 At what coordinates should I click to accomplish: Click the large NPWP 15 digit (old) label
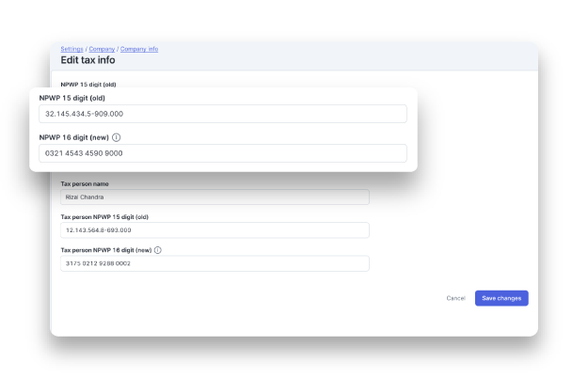[x=72, y=98]
